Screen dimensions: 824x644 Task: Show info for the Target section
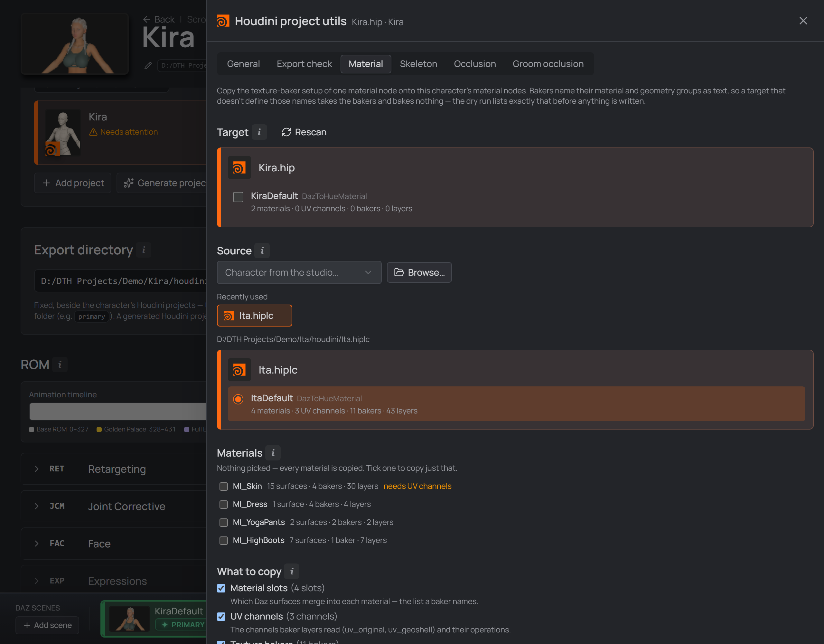[x=259, y=132]
